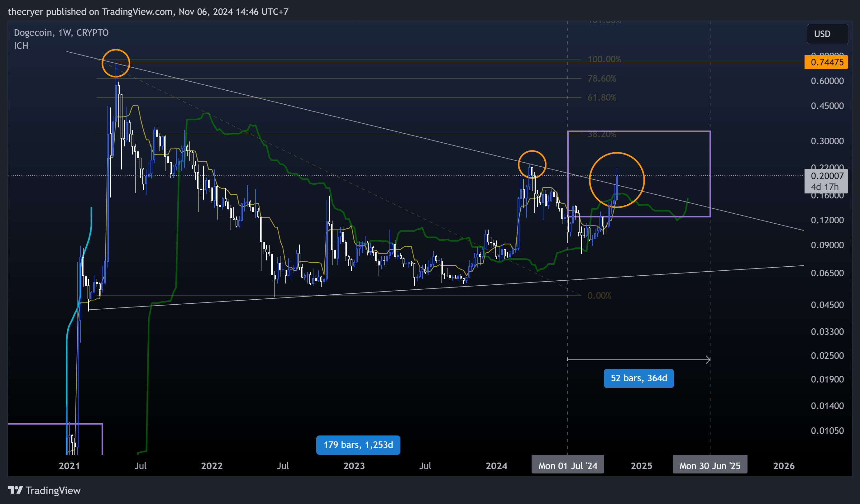Click the 2024 time axis label
The height and width of the screenshot is (504, 860).
tap(497, 466)
